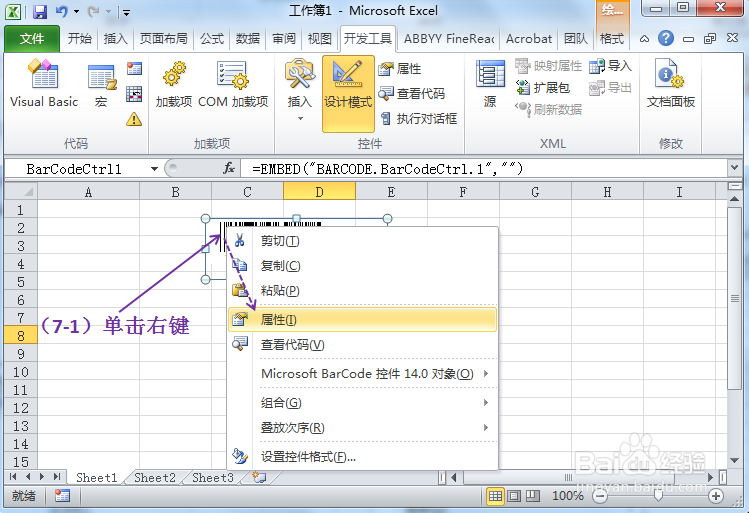This screenshot has width=749, height=513.
Task: Open the 文件 tab
Action: click(32, 39)
